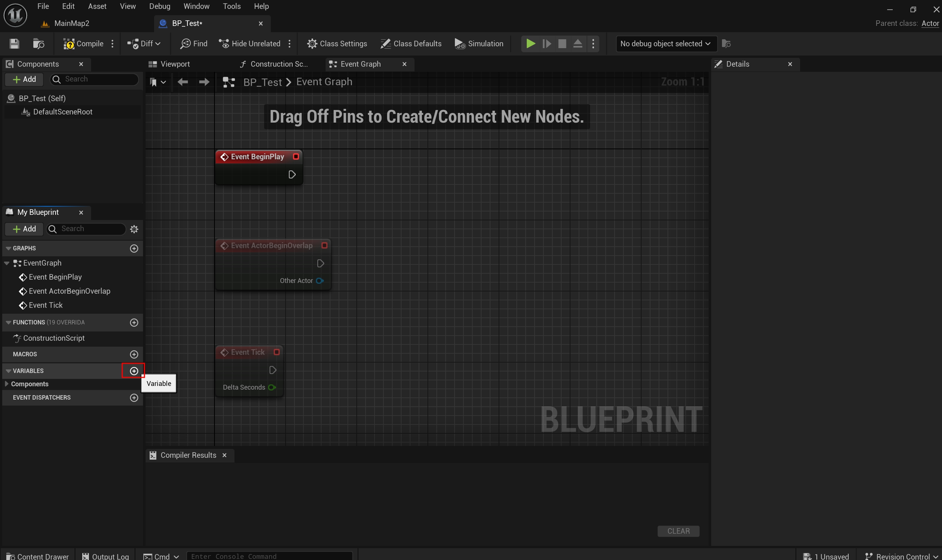Image resolution: width=942 pixels, height=560 pixels.
Task: Open the File menu
Action: tap(43, 6)
